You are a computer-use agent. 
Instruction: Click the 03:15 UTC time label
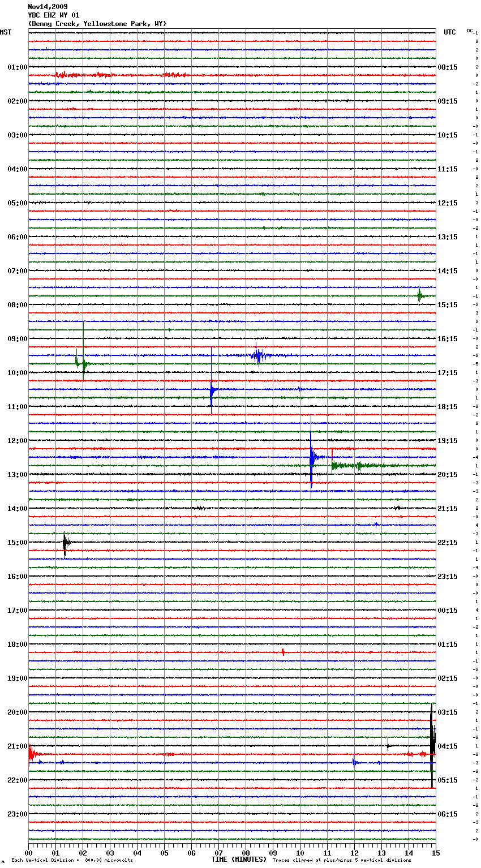tap(448, 712)
